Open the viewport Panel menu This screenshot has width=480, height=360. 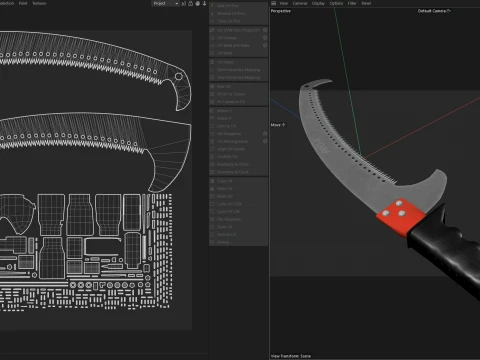coord(366,3)
